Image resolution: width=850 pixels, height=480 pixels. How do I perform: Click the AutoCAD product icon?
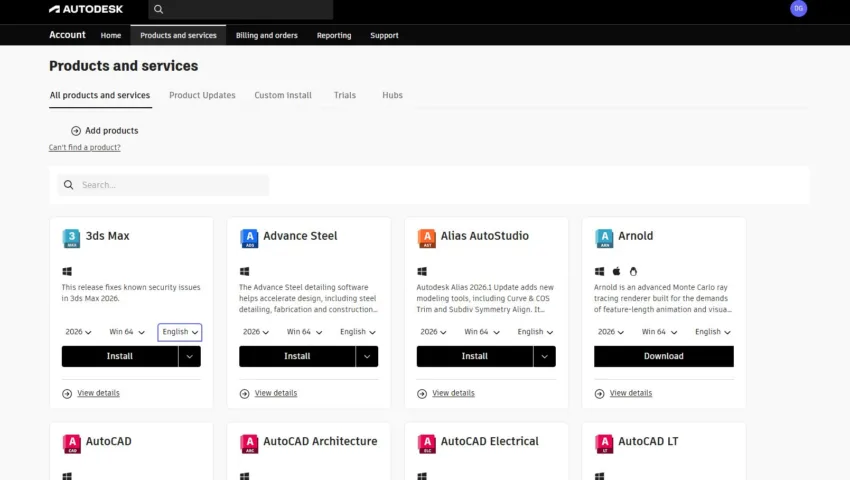(x=72, y=444)
